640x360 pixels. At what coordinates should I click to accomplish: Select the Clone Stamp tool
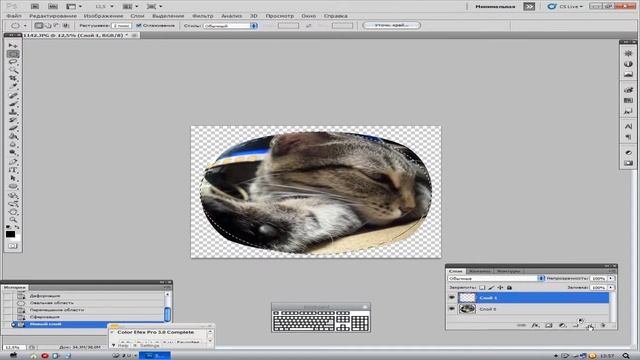[13, 111]
